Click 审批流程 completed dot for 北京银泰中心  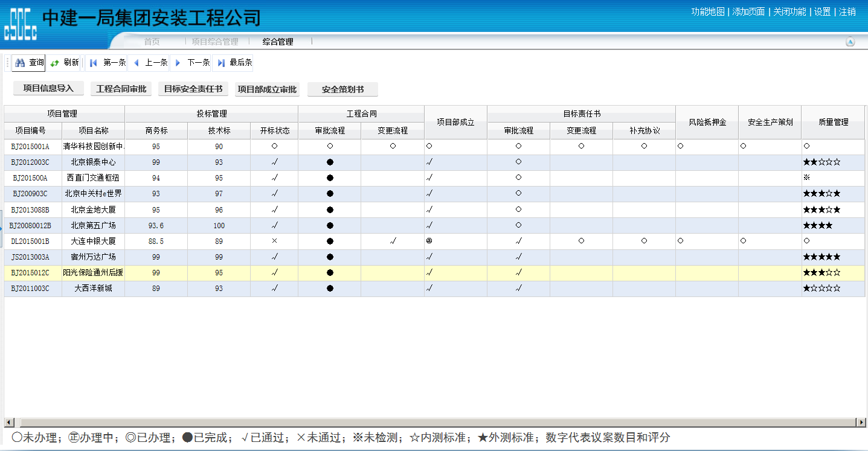click(330, 162)
